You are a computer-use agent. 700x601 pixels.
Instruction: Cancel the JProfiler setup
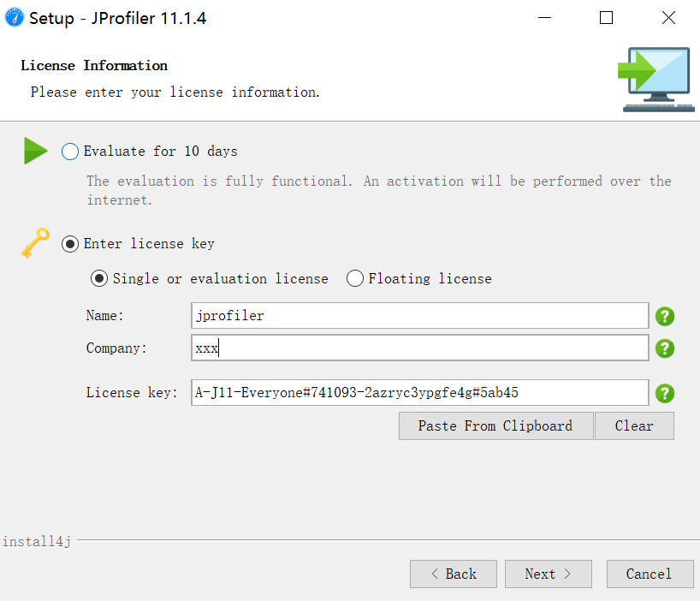(650, 574)
